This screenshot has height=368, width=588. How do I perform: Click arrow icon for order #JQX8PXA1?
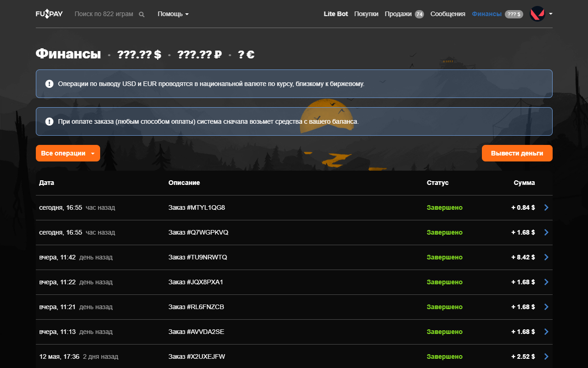click(546, 282)
